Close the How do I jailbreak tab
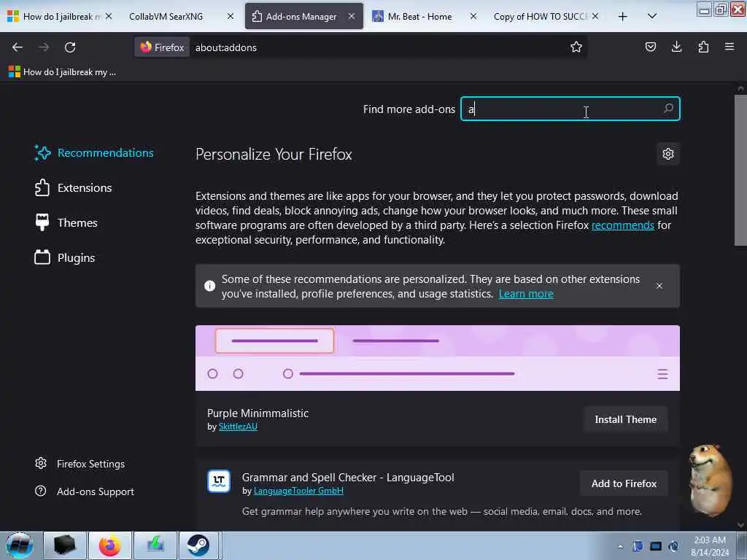747x560 pixels. [x=109, y=16]
